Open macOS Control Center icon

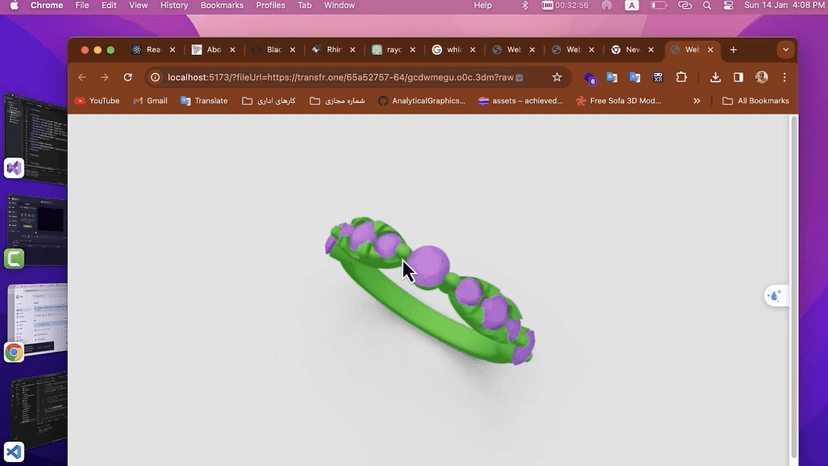pyautogui.click(x=728, y=5)
